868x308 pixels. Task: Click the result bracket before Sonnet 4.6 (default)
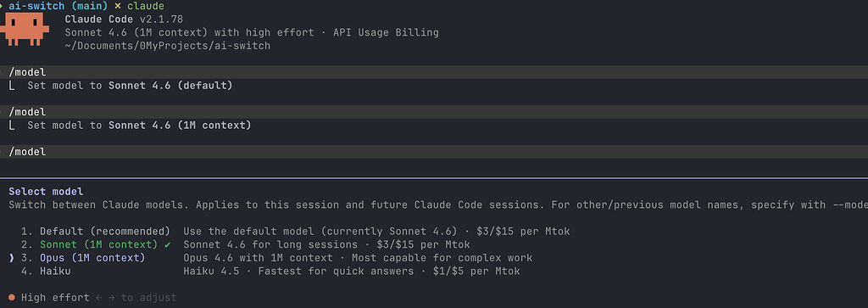[12, 86]
